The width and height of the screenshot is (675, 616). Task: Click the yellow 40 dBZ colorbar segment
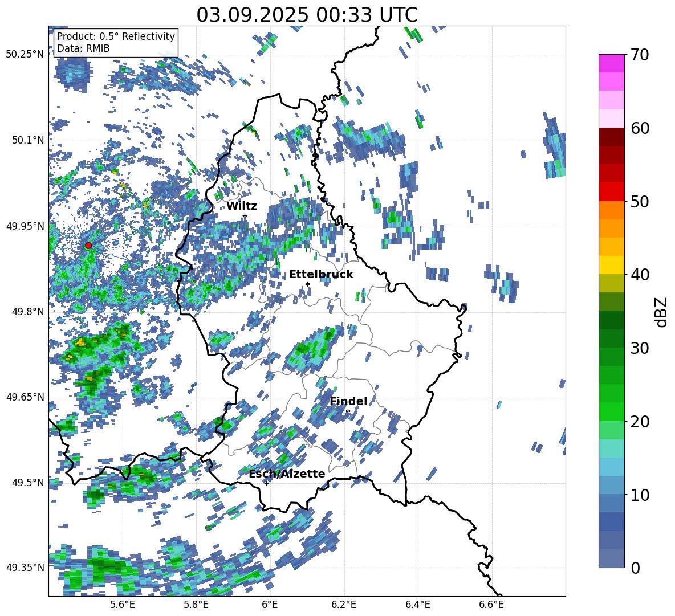pyautogui.click(x=611, y=265)
